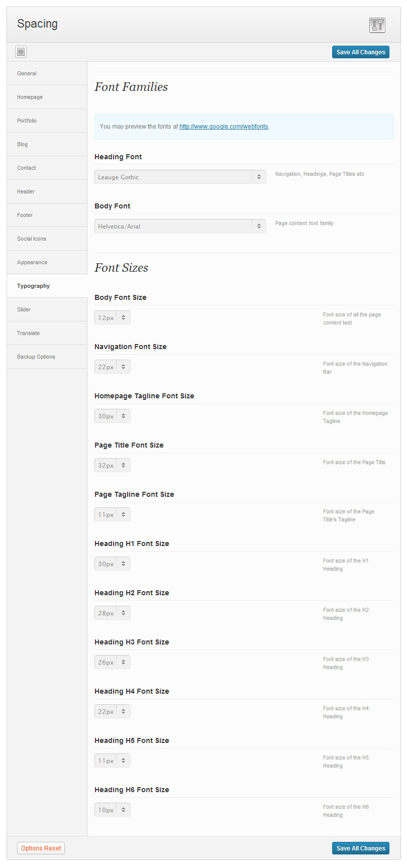Follow the google.com/webfonts link
407x868 pixels.
click(224, 127)
